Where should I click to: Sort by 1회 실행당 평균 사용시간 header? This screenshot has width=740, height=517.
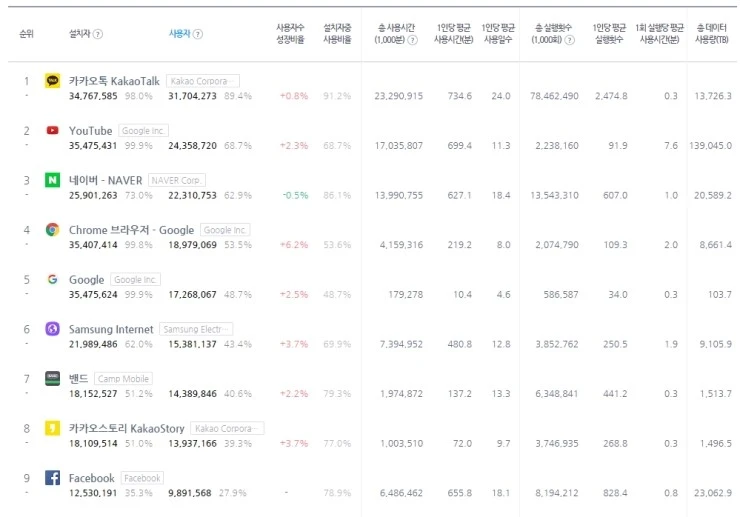659,34
